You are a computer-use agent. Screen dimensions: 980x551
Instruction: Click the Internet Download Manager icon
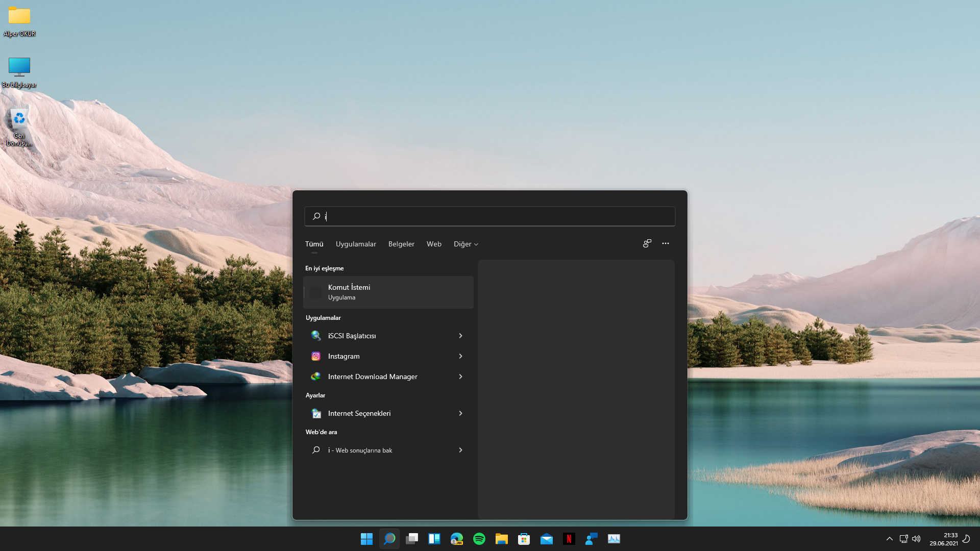[316, 377]
